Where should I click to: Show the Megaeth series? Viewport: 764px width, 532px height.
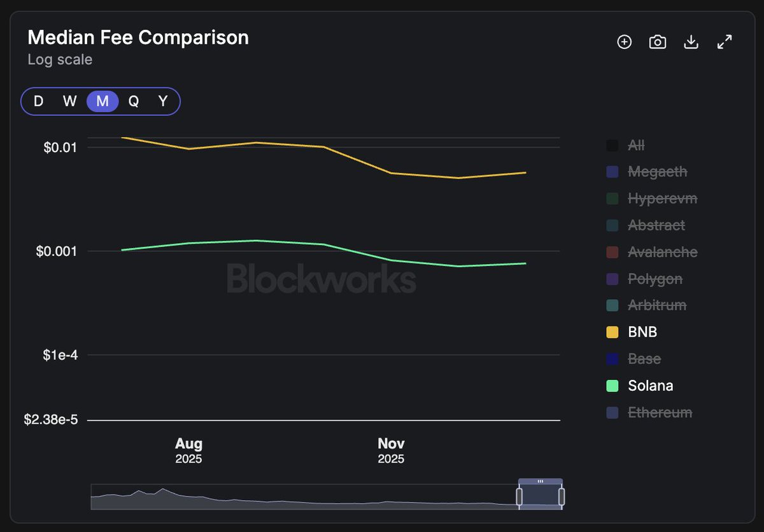pos(647,172)
